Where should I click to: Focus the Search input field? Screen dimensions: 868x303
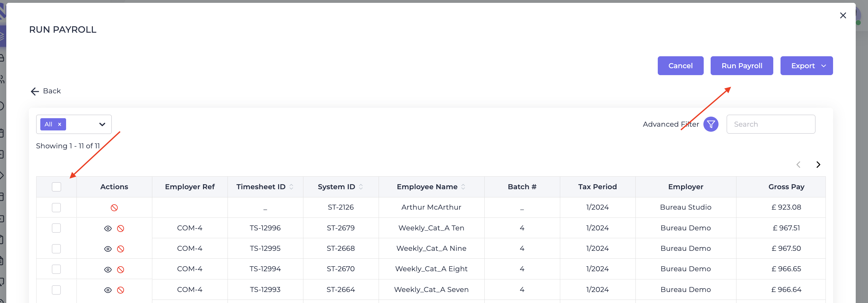[x=771, y=124]
